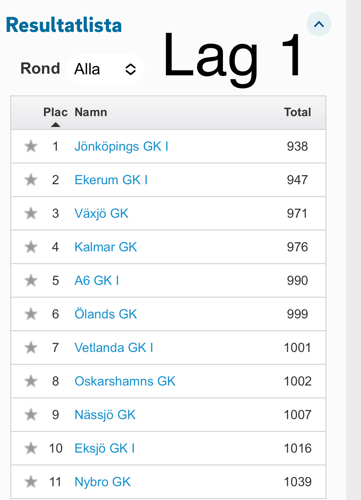
Task: Favorite Jönköpings GK I with star icon
Action: tap(31, 146)
